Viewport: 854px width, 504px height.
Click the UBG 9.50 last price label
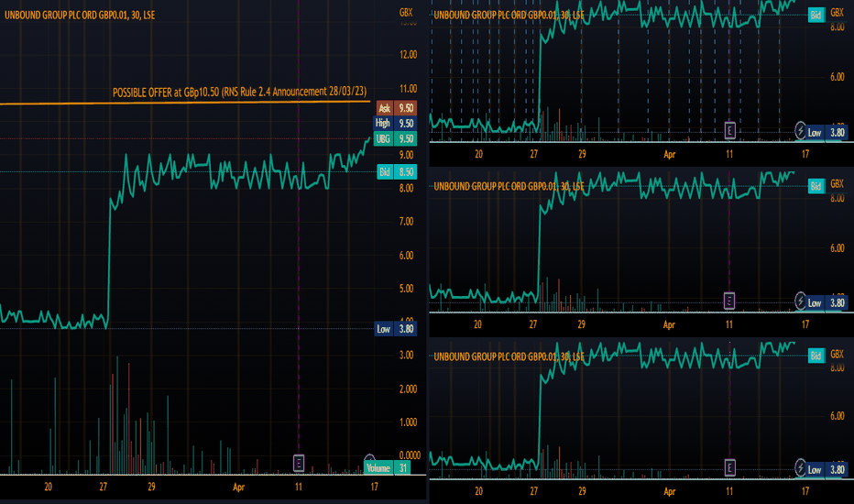396,139
